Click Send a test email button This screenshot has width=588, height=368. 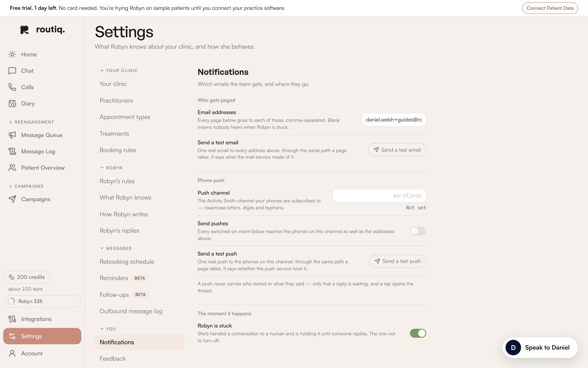(397, 150)
